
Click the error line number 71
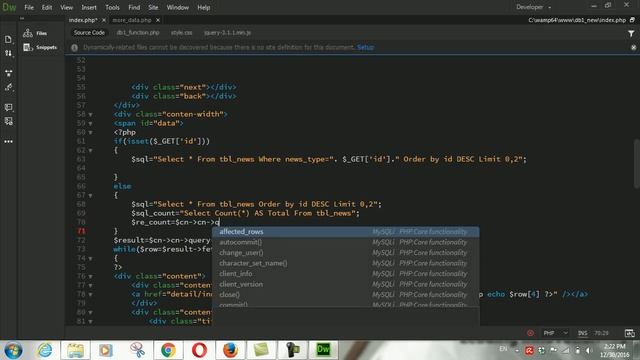coord(81,231)
